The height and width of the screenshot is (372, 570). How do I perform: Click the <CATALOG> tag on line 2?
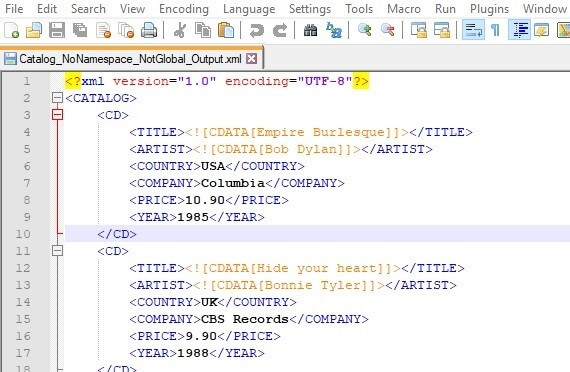101,98
